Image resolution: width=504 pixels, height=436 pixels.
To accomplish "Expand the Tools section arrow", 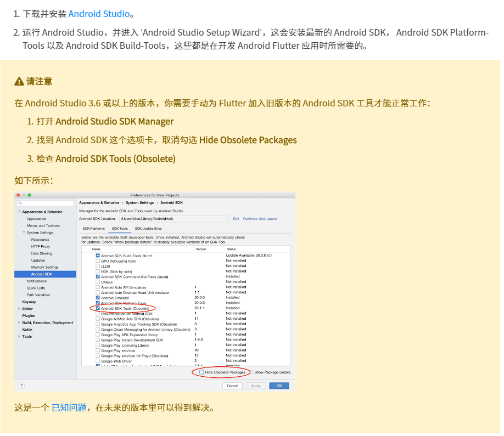I will coord(19,336).
